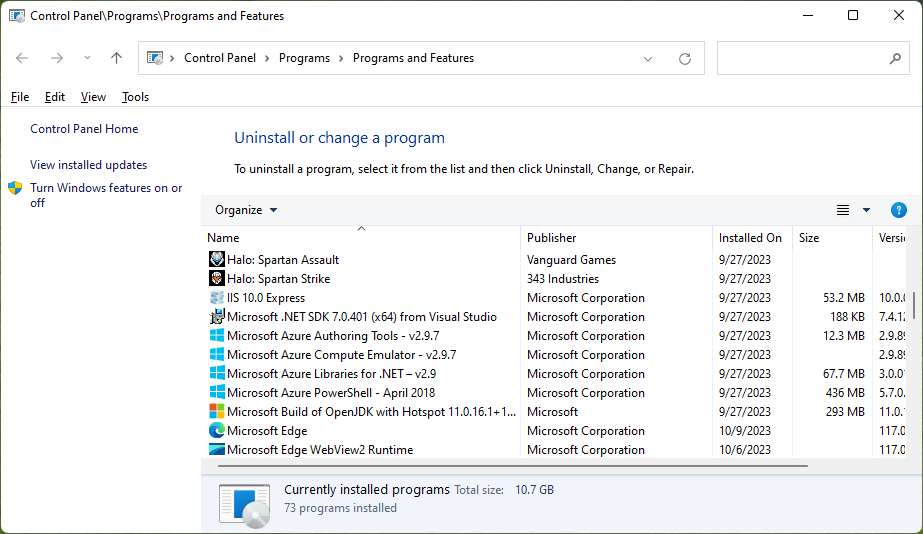Click the change view list icon

[843, 210]
